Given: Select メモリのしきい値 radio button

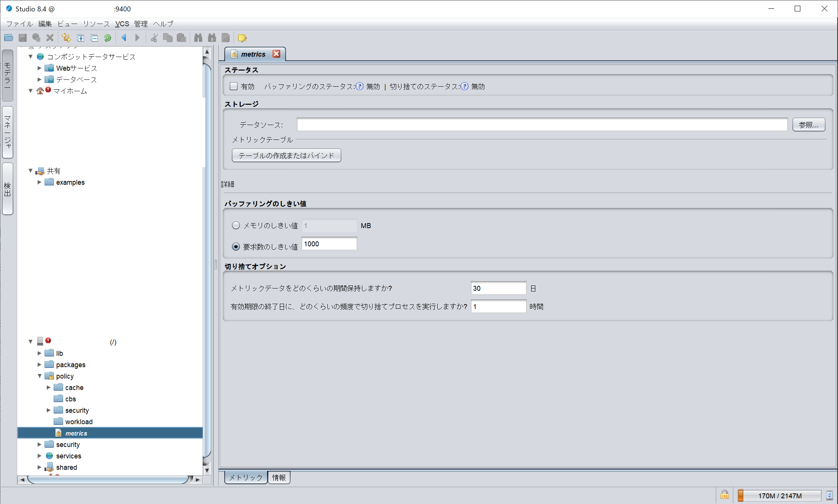Looking at the screenshot, I should click(236, 225).
